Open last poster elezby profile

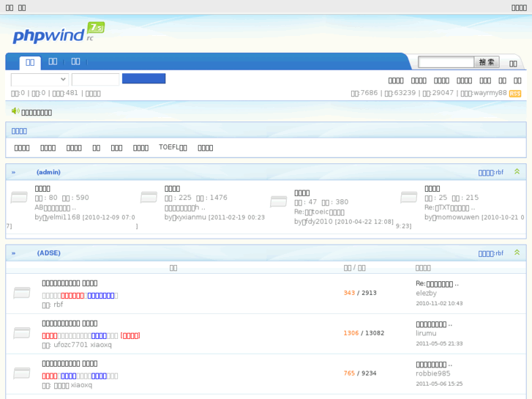click(x=426, y=294)
